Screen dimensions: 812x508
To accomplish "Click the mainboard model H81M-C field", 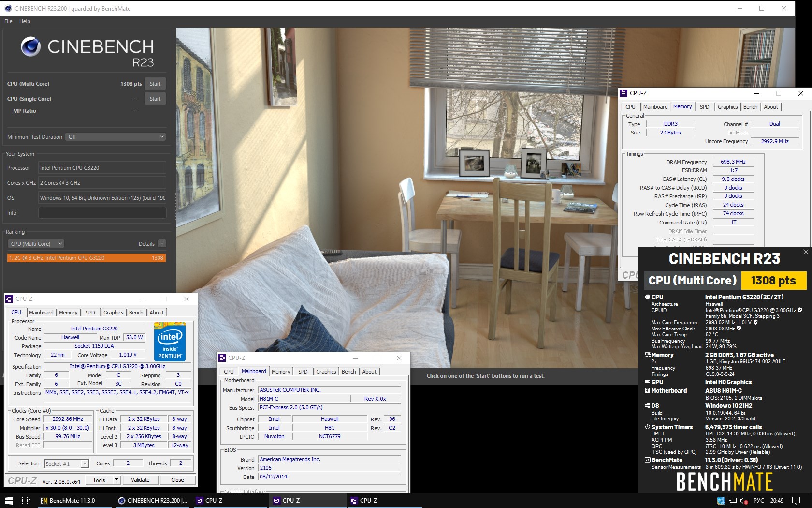I will tap(304, 399).
